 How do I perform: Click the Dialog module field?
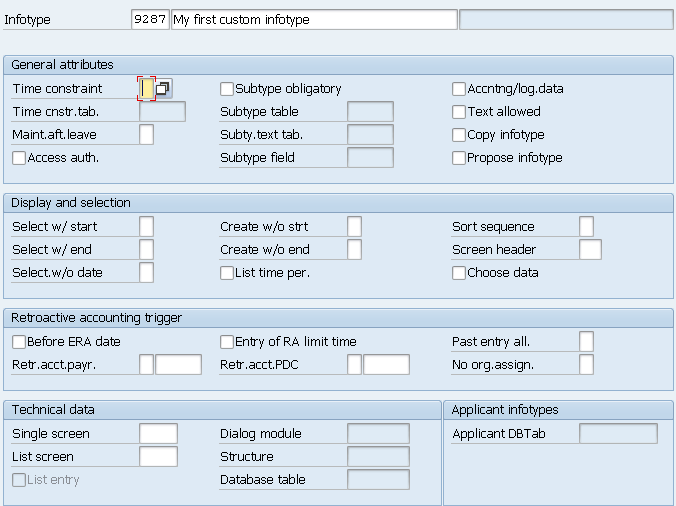coord(379,434)
